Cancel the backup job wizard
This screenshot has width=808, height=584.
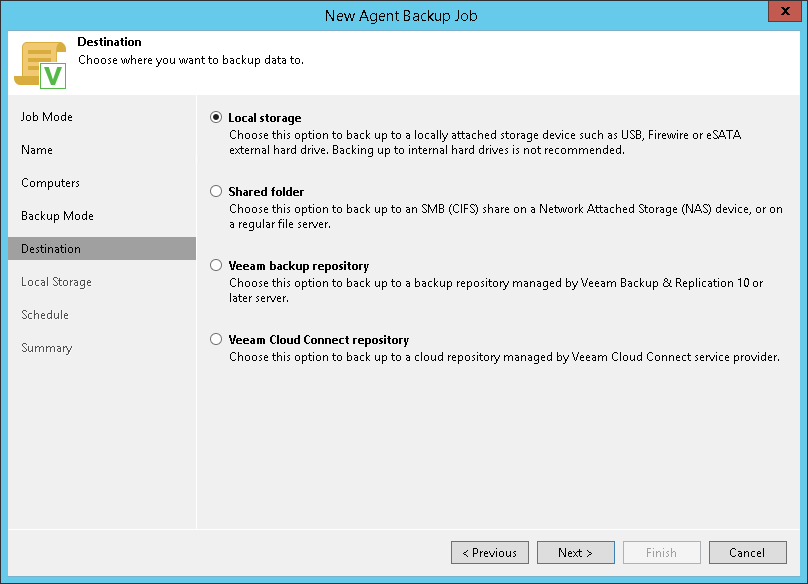pos(747,553)
